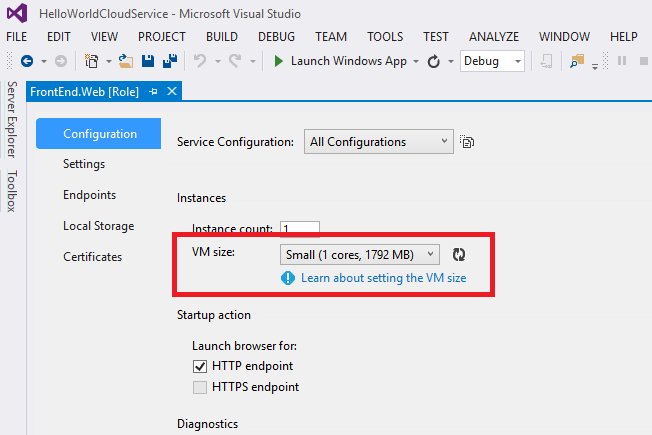Open Learn about setting the VM size link
Screen dimensions: 652x435
tap(383, 278)
